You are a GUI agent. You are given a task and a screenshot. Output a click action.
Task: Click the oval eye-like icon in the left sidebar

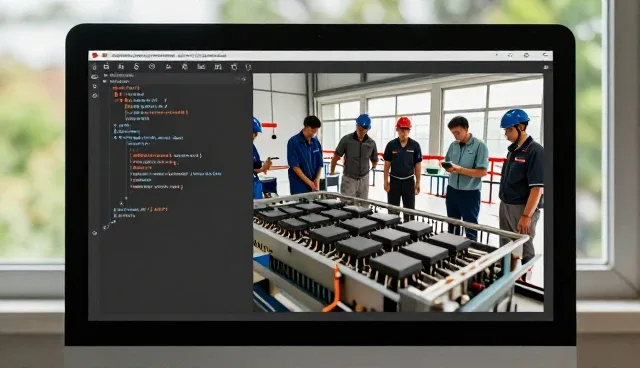pyautogui.click(x=95, y=77)
